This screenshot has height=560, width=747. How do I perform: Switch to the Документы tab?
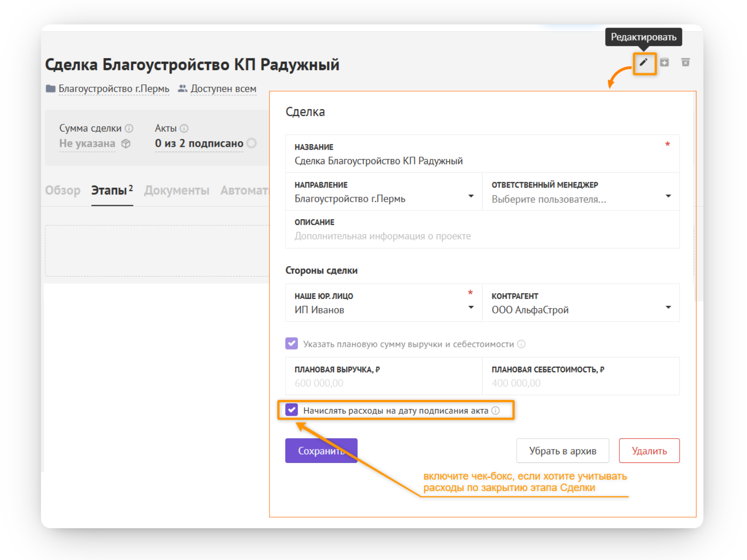tap(177, 191)
